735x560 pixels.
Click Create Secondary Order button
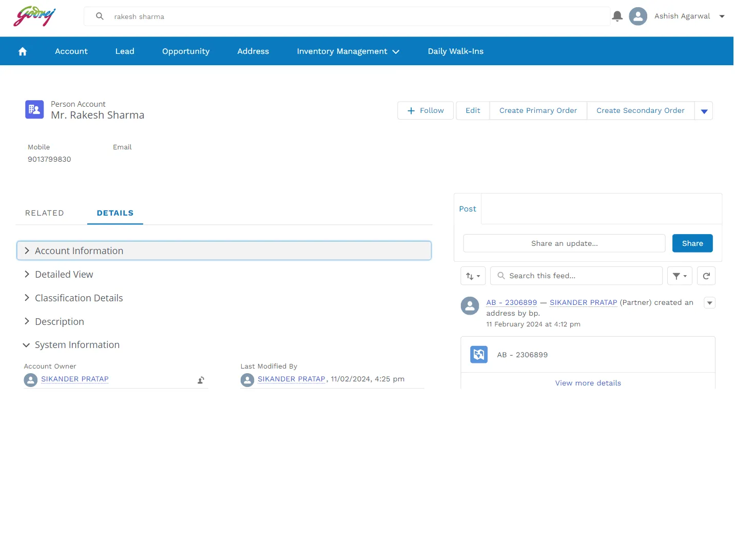641,111
